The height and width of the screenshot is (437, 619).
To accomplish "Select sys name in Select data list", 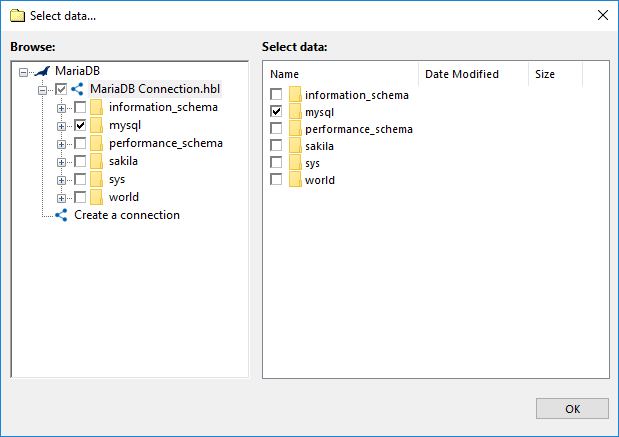I will coord(312,163).
